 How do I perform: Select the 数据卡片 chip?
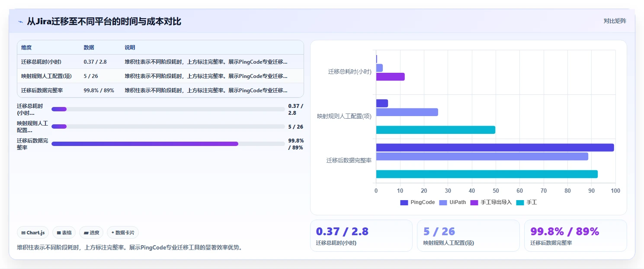tap(123, 233)
